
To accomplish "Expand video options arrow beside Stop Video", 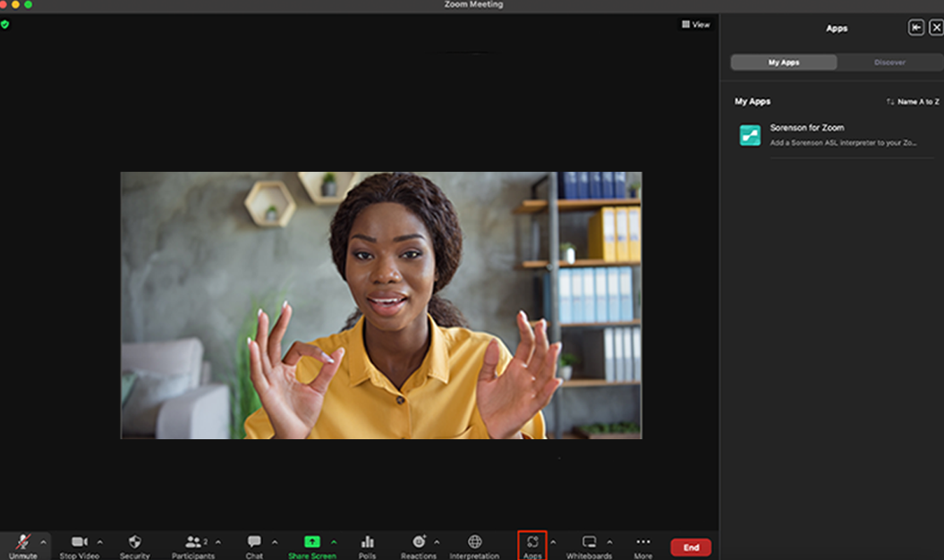I will (100, 542).
